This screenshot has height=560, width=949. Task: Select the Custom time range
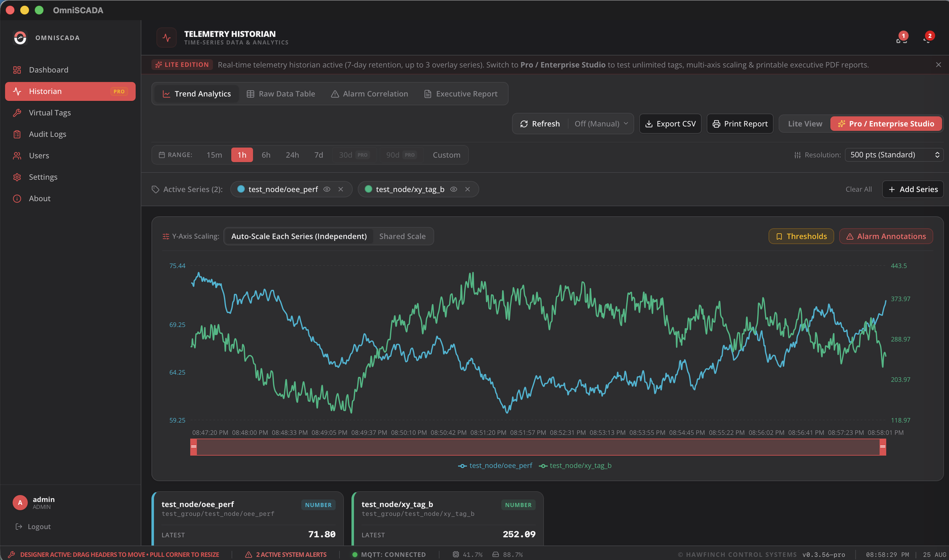pyautogui.click(x=446, y=155)
